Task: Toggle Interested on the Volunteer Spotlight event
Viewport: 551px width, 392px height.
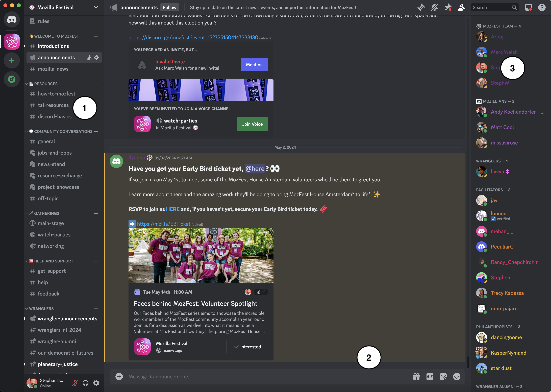Action: [x=247, y=347]
